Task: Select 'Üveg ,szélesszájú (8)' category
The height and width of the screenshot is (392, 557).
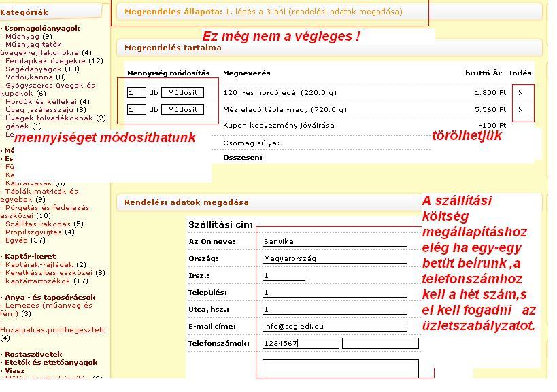Action: (x=46, y=109)
